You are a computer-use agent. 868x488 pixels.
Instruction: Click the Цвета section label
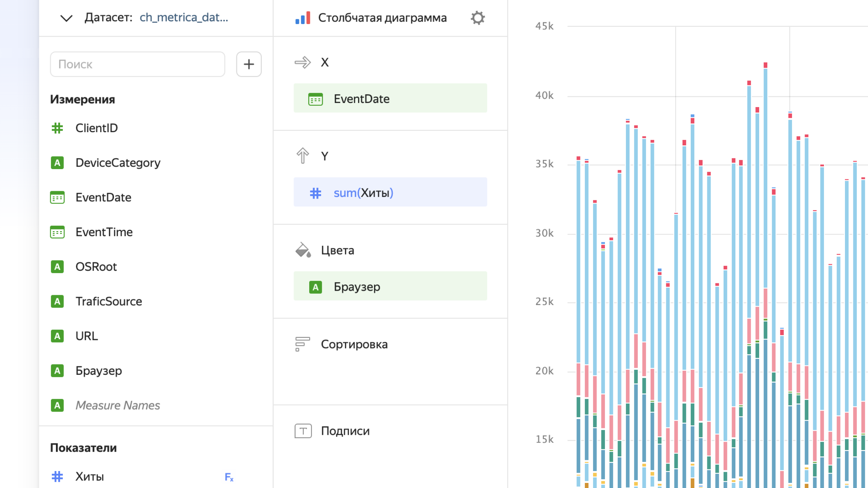coord(337,250)
